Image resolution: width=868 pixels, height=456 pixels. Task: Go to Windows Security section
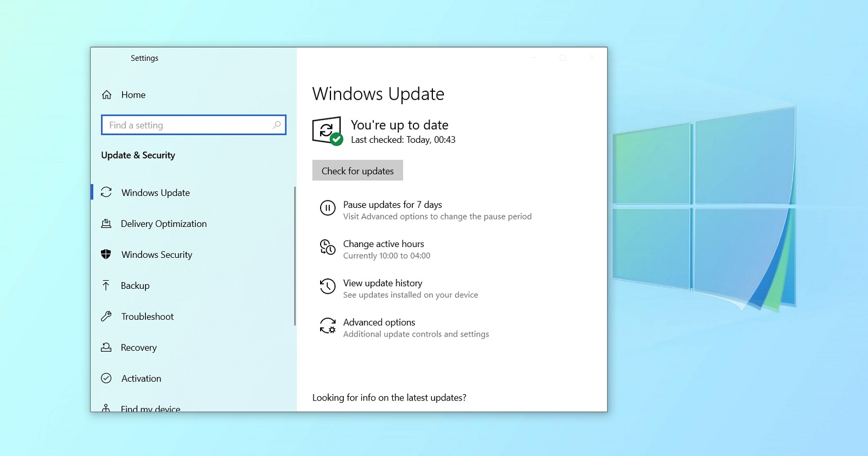pos(157,255)
